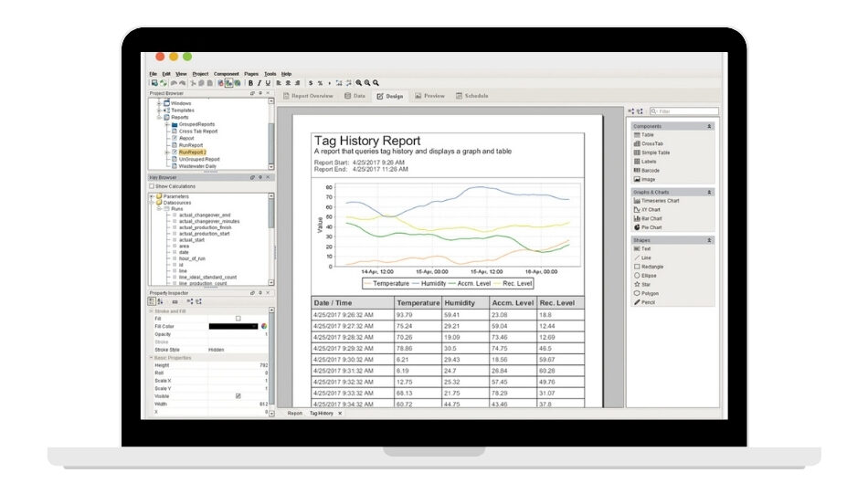Open the Fill Color picker wheel icon

(264, 326)
